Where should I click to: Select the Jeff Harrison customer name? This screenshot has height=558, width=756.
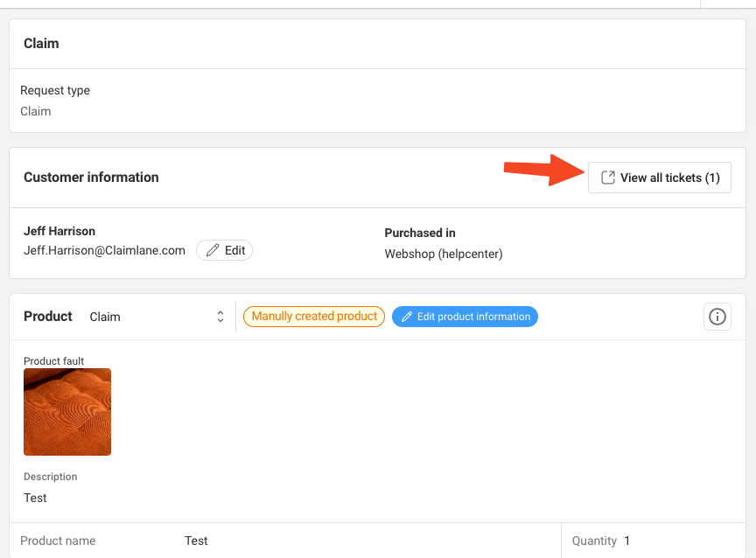coord(59,231)
